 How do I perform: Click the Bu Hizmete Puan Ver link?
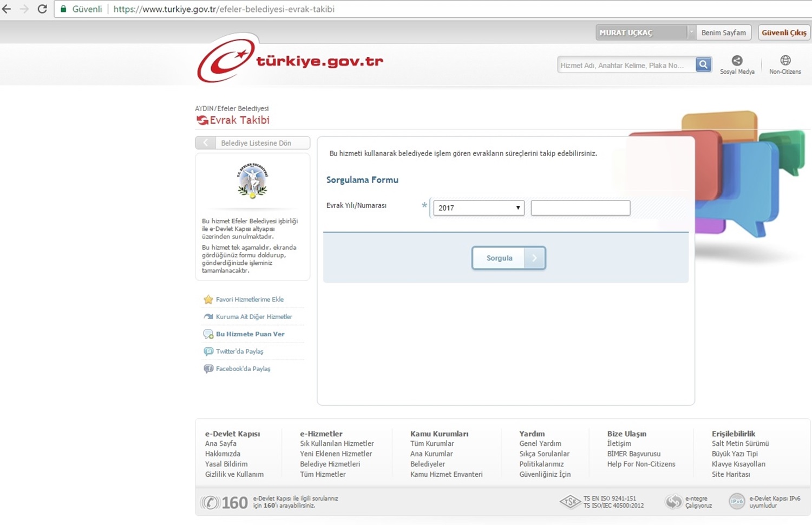[250, 334]
